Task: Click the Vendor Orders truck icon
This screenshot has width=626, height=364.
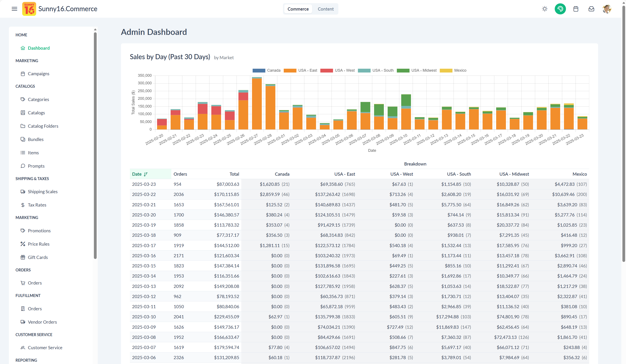Action: pos(23,322)
